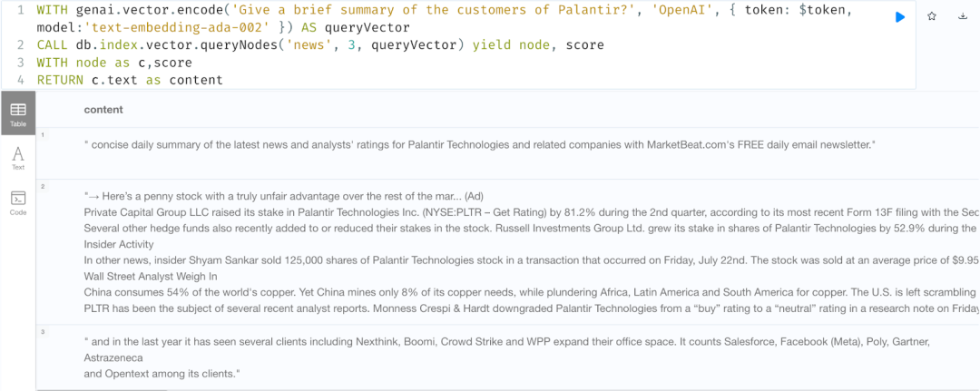The image size is (980, 391).
Task: Favorite this query with the star icon
Action: coord(932,16)
